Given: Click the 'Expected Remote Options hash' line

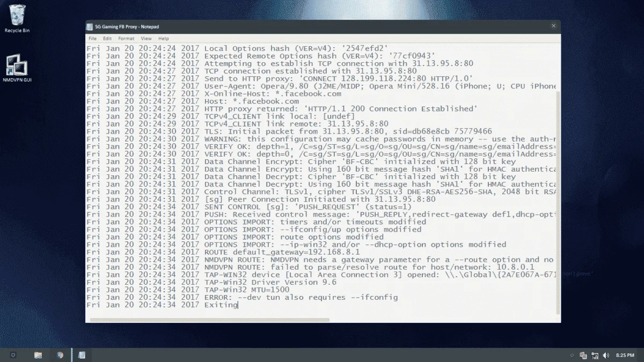Looking at the screenshot, I should (261, 56).
